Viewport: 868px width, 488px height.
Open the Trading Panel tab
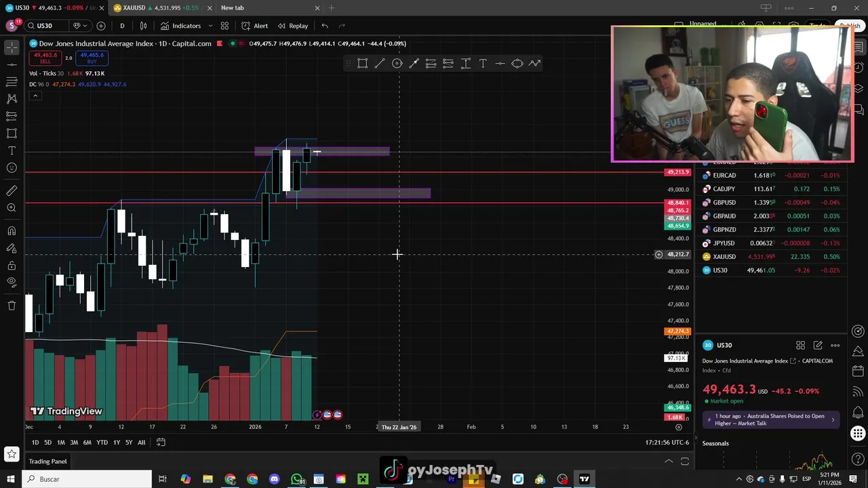(47, 462)
